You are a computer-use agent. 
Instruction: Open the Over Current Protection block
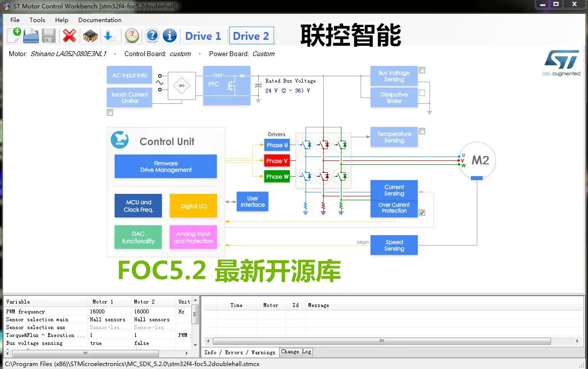(394, 209)
